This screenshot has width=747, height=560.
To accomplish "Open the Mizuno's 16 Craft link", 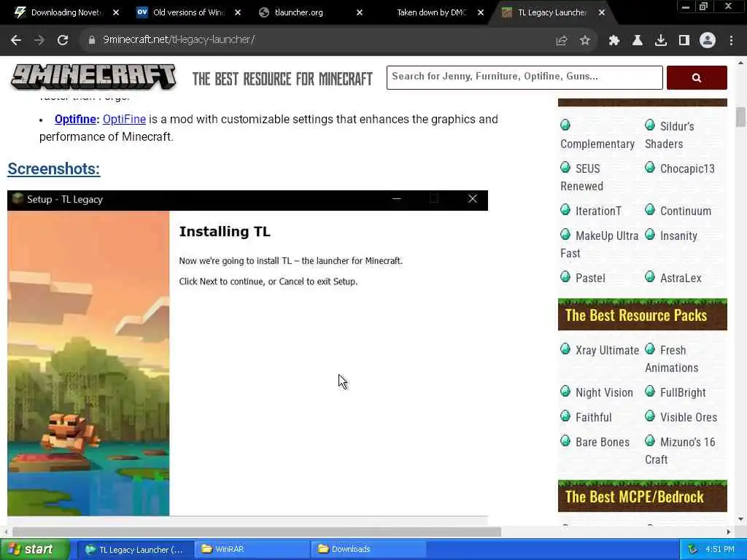I will (x=681, y=451).
